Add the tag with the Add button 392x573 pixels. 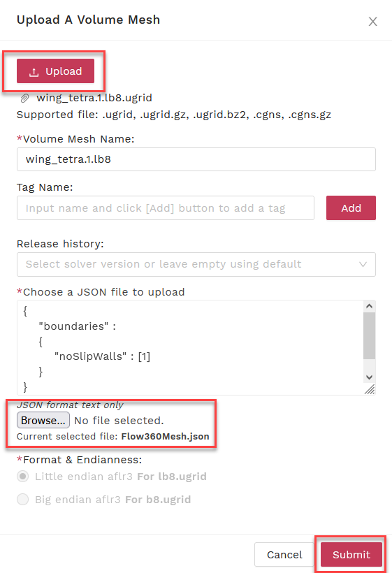point(351,208)
